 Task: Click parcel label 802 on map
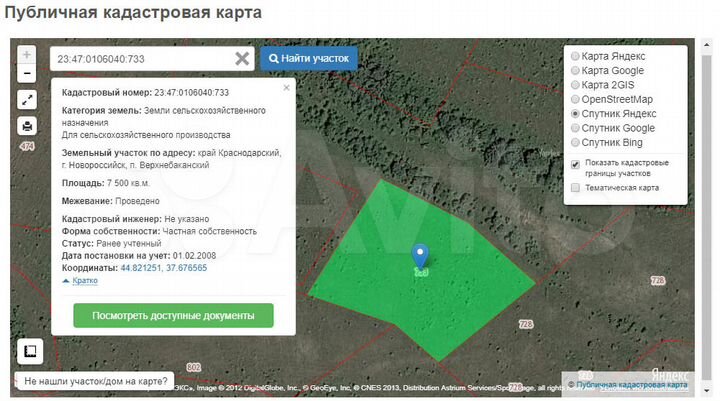point(194,367)
